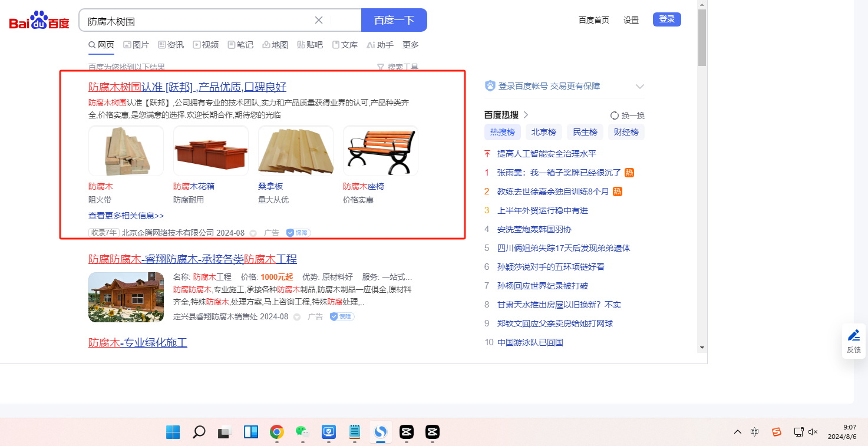The image size is (868, 446).
Task: Open the 防腐木座椅 product link
Action: [364, 186]
